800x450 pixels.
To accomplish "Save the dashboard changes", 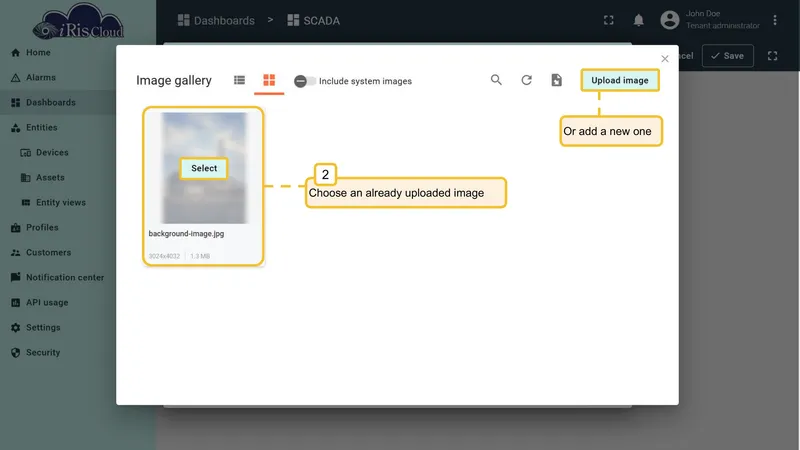I will click(728, 56).
